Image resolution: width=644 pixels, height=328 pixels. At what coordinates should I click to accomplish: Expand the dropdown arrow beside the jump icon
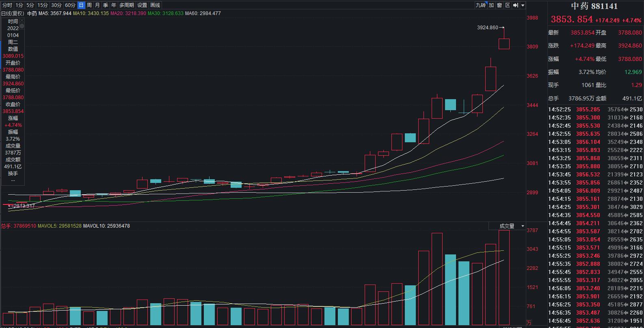pyautogui.click(x=523, y=5)
